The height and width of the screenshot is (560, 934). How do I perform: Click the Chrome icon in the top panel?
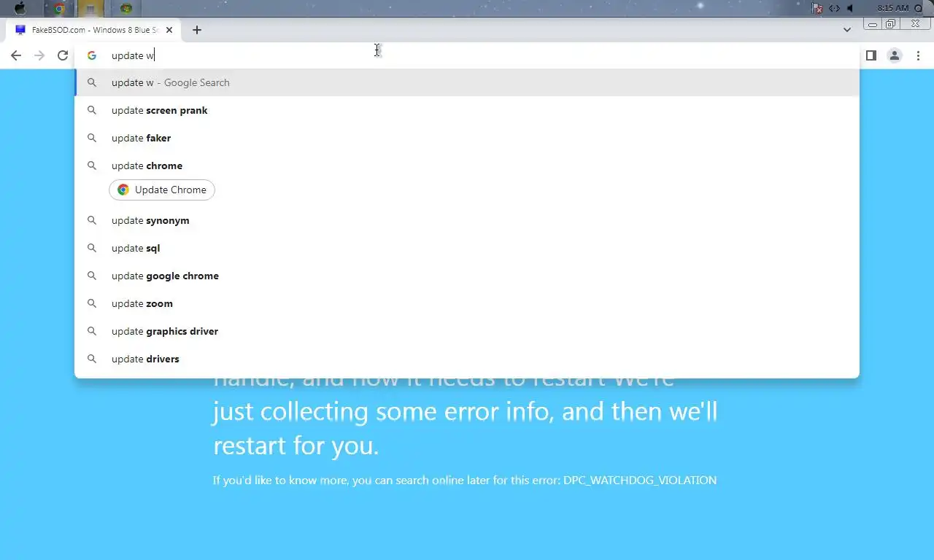pyautogui.click(x=59, y=9)
